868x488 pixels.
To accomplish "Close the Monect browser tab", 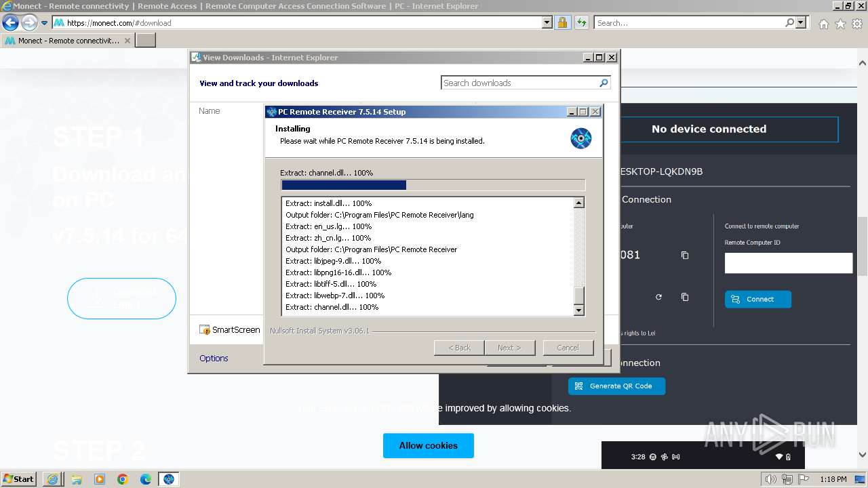I will 127,41.
